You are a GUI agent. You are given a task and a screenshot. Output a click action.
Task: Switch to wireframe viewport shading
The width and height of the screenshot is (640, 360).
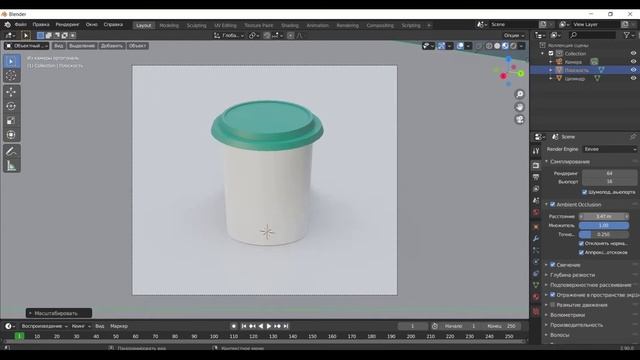489,46
